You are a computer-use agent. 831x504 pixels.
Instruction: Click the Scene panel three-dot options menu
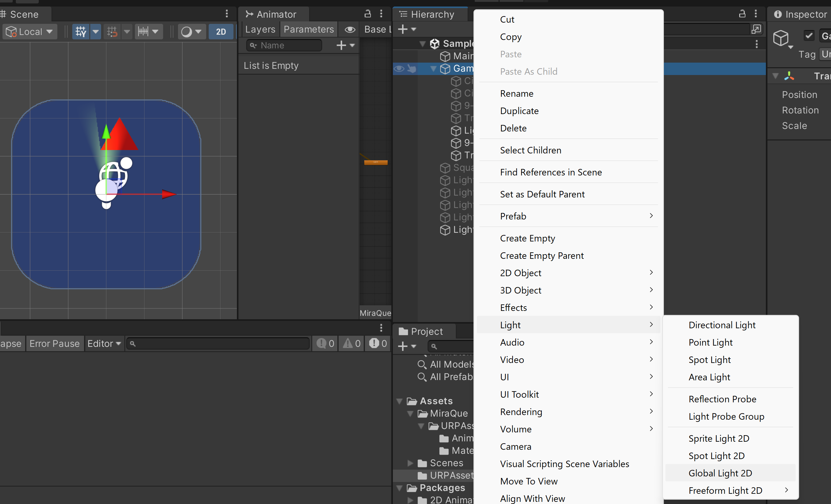point(227,14)
